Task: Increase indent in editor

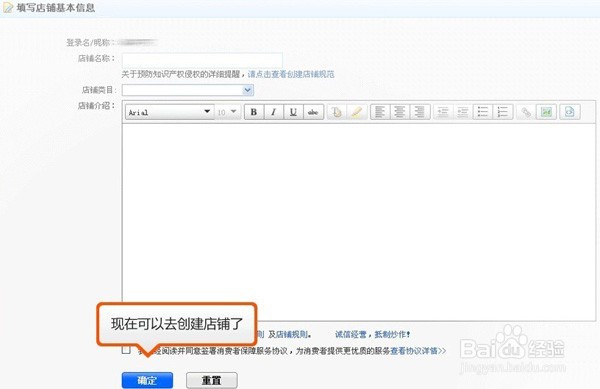Action: point(463,112)
